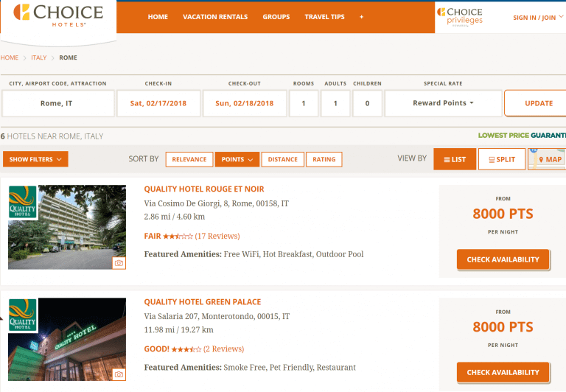This screenshot has width=566, height=392.
Task: Sort results by Relevance
Action: point(189,159)
